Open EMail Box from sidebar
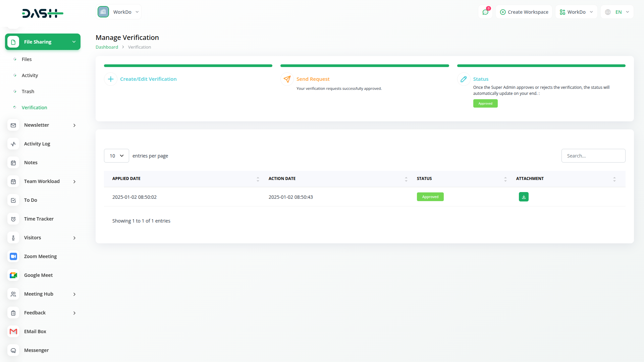 [35, 331]
